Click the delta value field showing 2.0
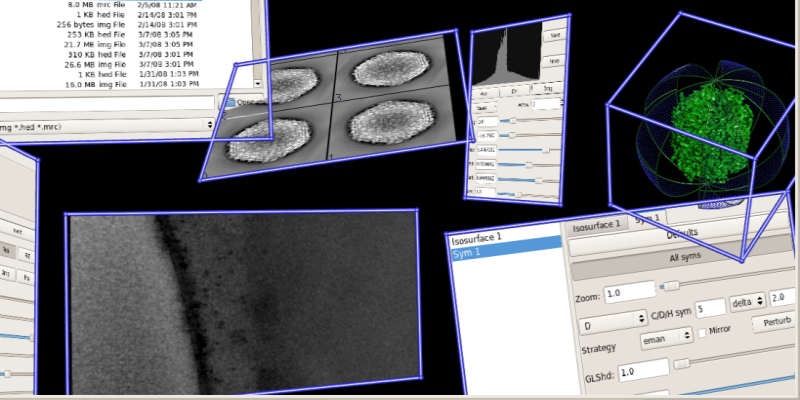 pos(782,297)
